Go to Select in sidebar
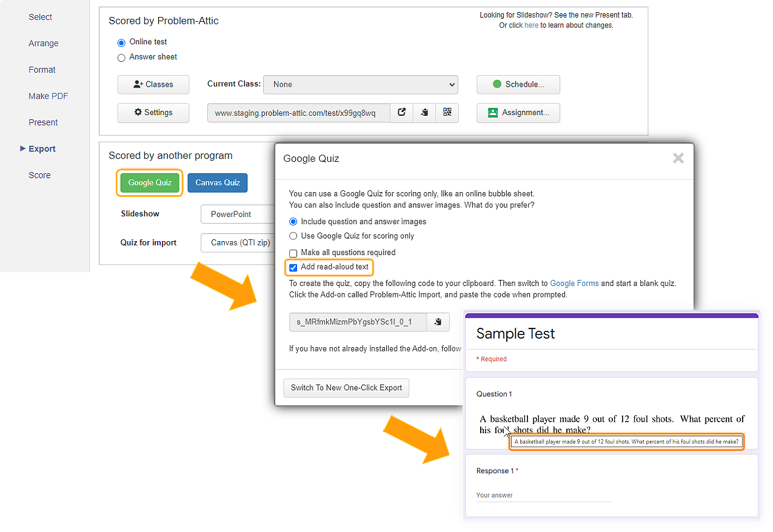The width and height of the screenshot is (773, 532). tap(41, 17)
